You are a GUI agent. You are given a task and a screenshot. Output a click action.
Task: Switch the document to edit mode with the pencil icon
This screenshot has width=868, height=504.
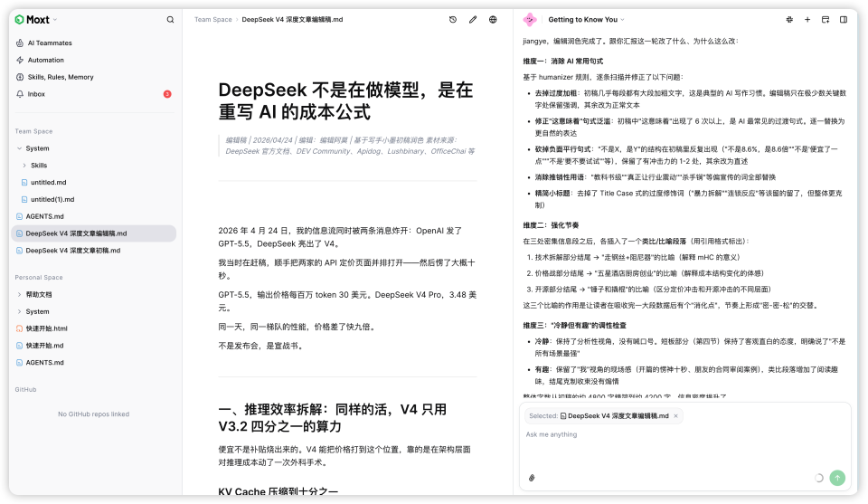tap(473, 19)
